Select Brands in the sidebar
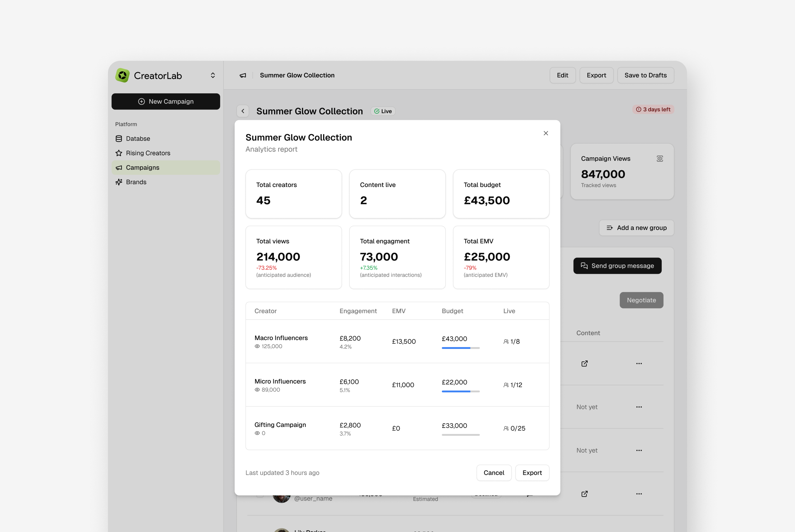Viewport: 795px width, 532px height. [136, 182]
